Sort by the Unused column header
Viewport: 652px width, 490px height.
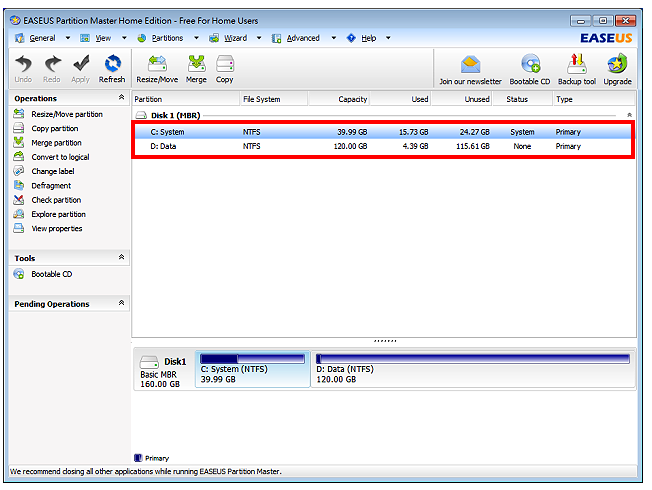click(x=462, y=99)
